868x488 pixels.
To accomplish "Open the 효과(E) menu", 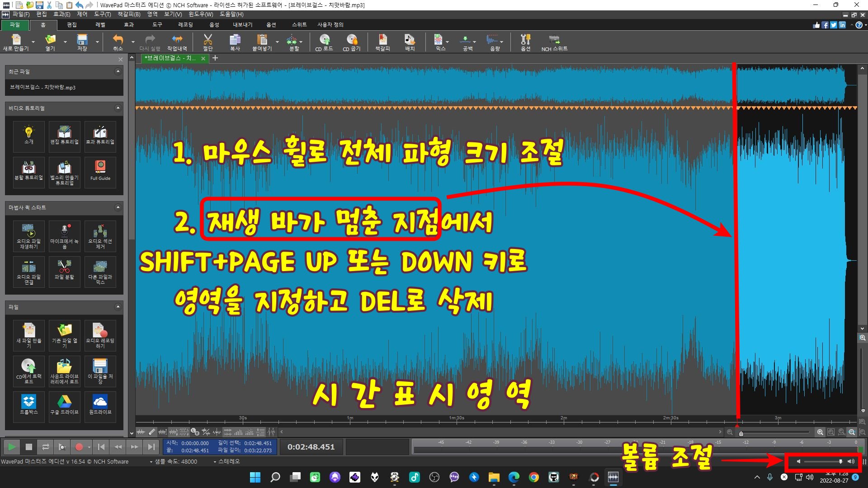I will coord(62,14).
